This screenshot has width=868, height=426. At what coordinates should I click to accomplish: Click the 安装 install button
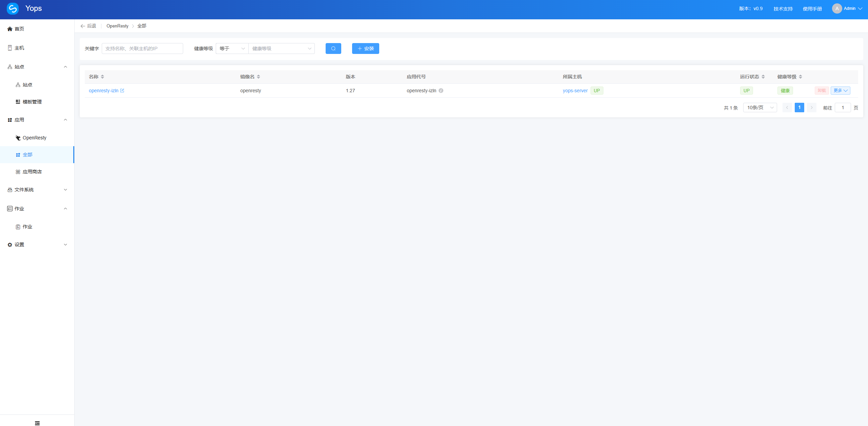(365, 49)
